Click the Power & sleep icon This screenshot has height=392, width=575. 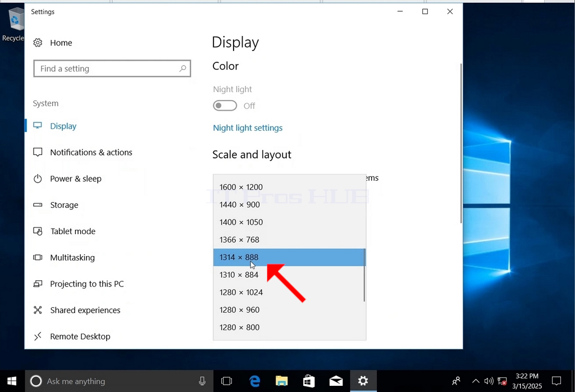coord(38,179)
